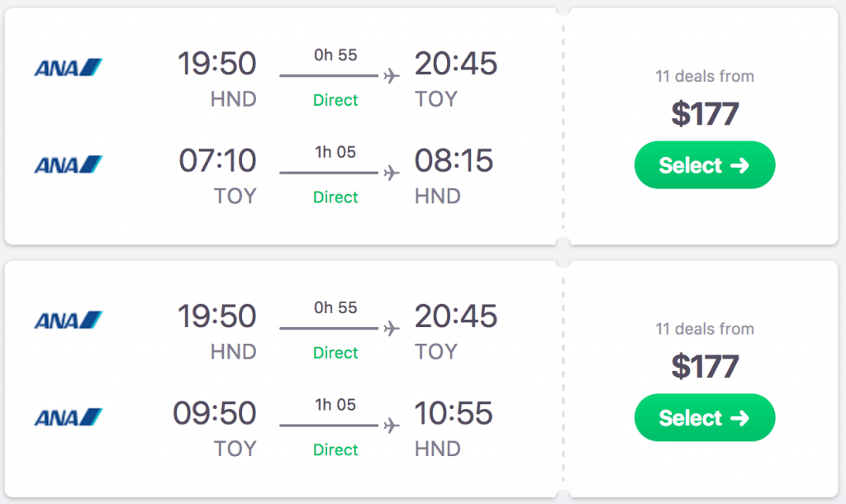Click the airplane icon on the 09:50 flight line
846x504 pixels.
[392, 426]
